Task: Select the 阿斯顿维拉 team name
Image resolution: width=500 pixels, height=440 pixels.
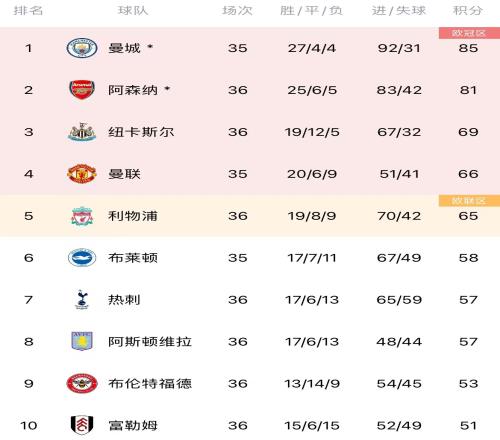Action: point(150,341)
